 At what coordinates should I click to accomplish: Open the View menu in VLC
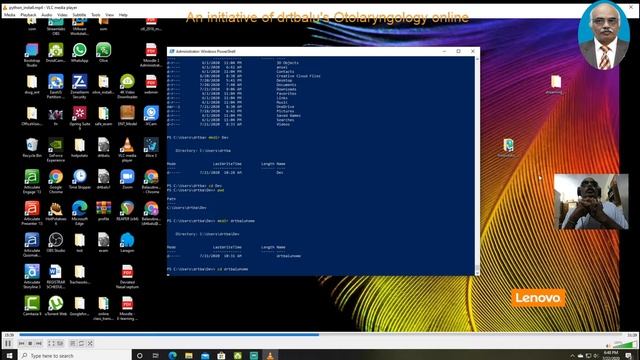[109, 15]
